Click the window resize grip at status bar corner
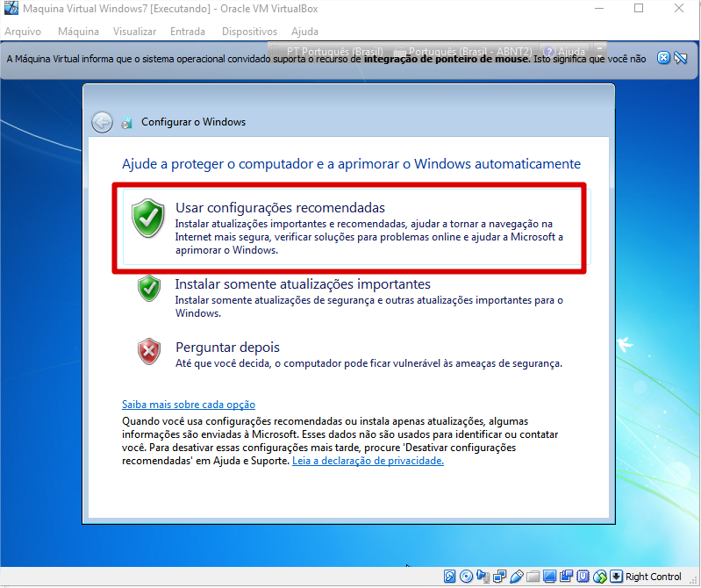The image size is (701, 588). click(694, 581)
